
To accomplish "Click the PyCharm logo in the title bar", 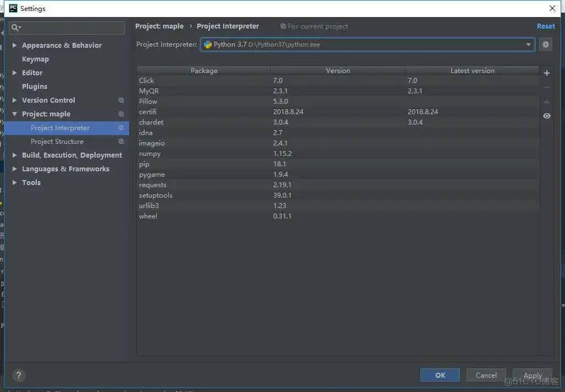I will tap(12, 8).
